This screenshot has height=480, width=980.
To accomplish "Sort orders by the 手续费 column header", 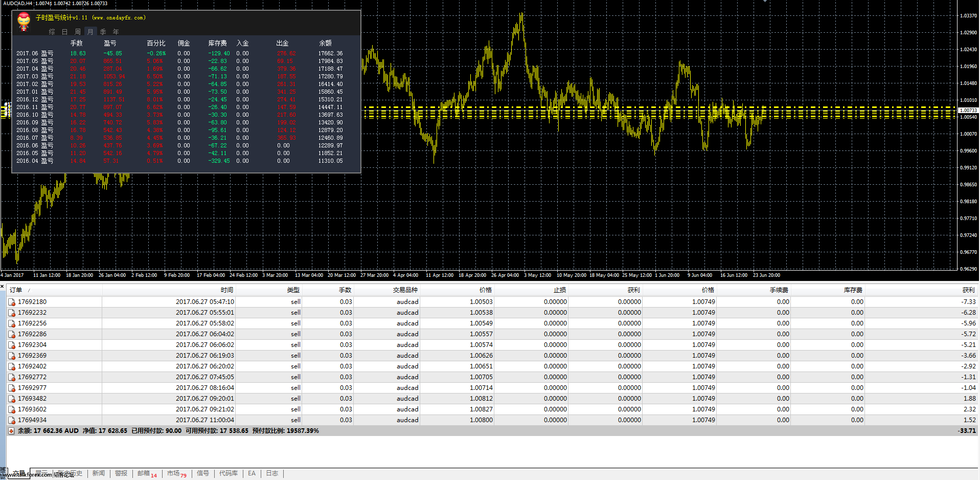I will click(x=753, y=290).
